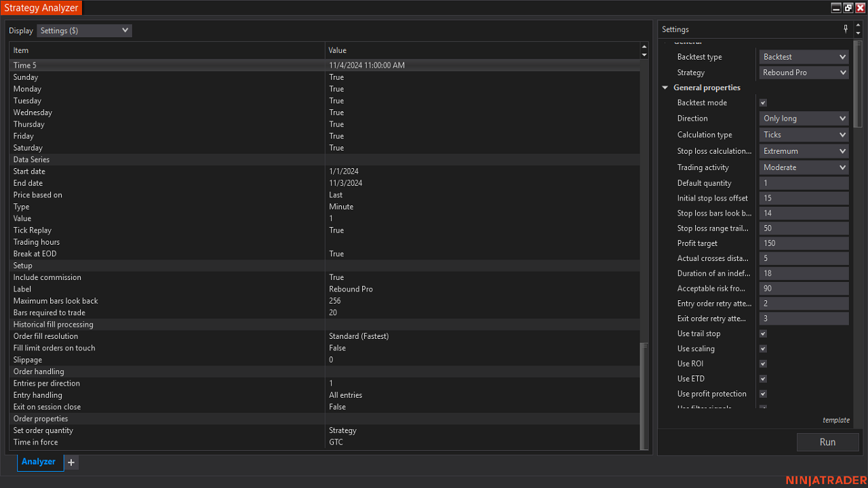The image size is (868, 488).
Task: Click the results table vertical scrollbar thumb
Action: click(x=644, y=396)
